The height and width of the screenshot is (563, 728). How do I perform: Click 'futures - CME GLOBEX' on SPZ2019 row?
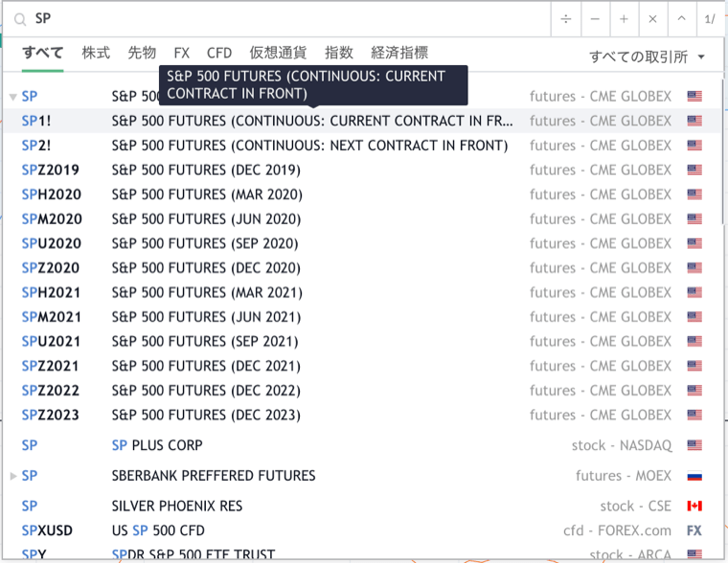[601, 169]
